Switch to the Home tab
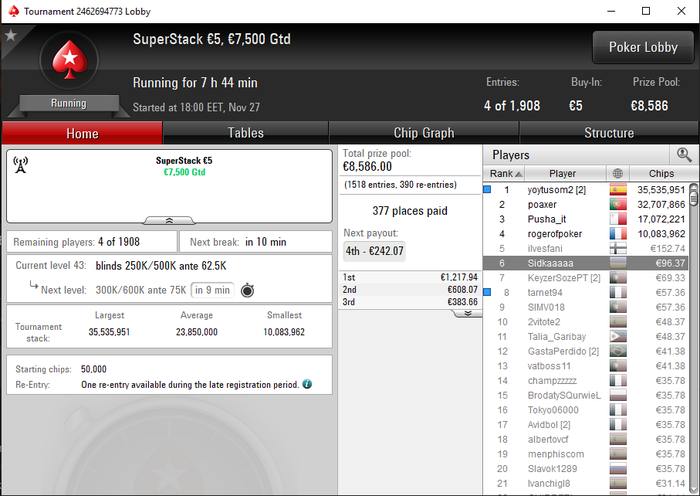 point(82,133)
